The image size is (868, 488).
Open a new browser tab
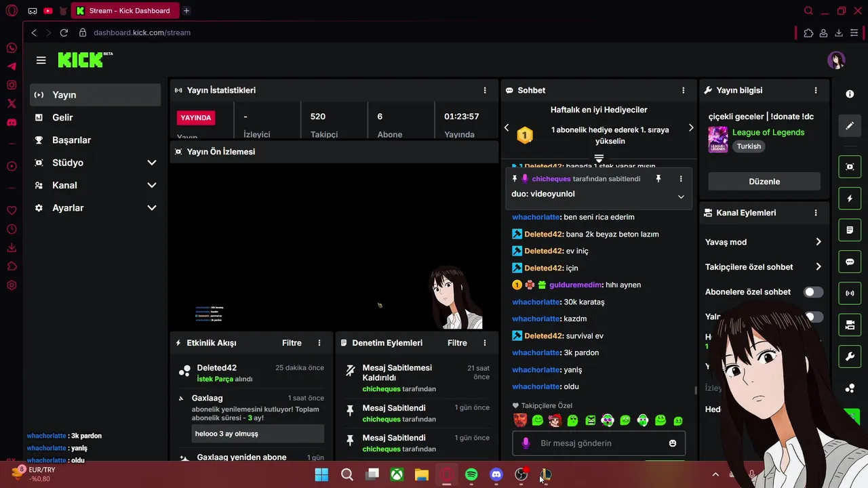coord(186,11)
